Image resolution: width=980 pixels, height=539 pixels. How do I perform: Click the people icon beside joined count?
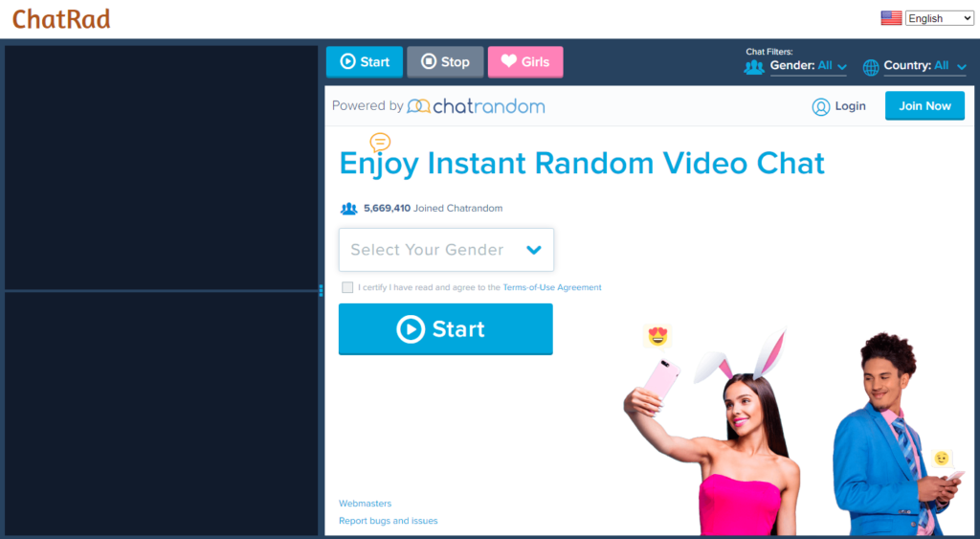348,209
